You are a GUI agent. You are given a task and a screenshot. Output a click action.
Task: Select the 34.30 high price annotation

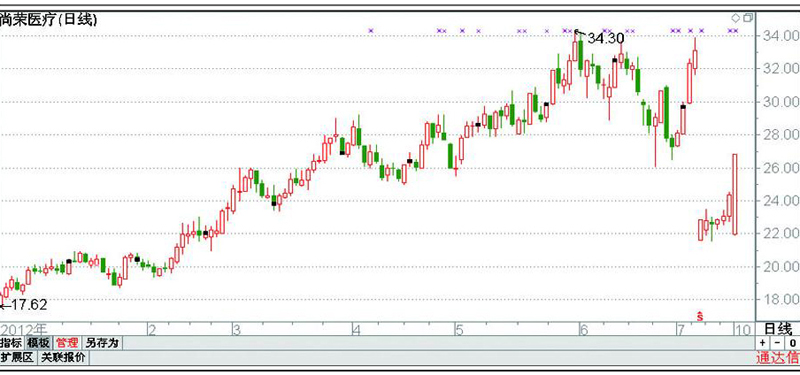pos(606,38)
